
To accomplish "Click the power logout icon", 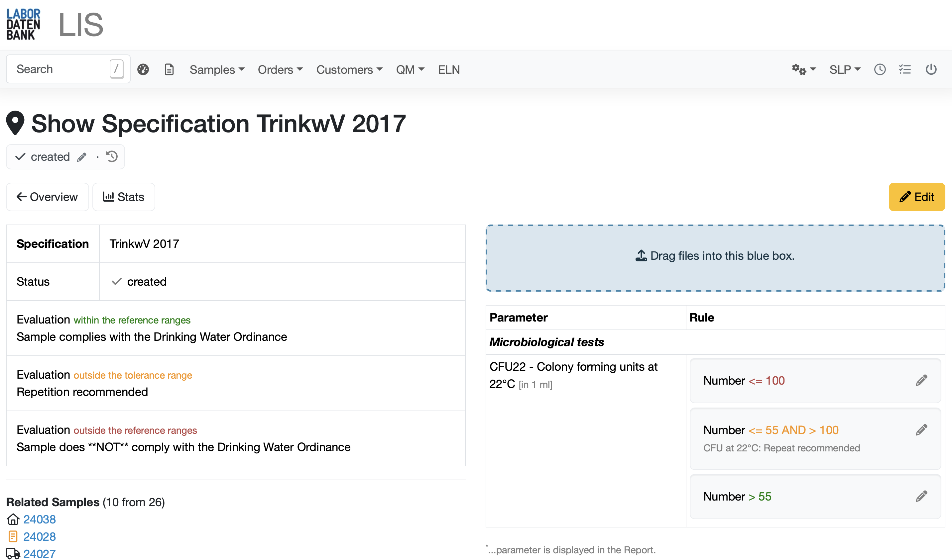I will pyautogui.click(x=931, y=69).
